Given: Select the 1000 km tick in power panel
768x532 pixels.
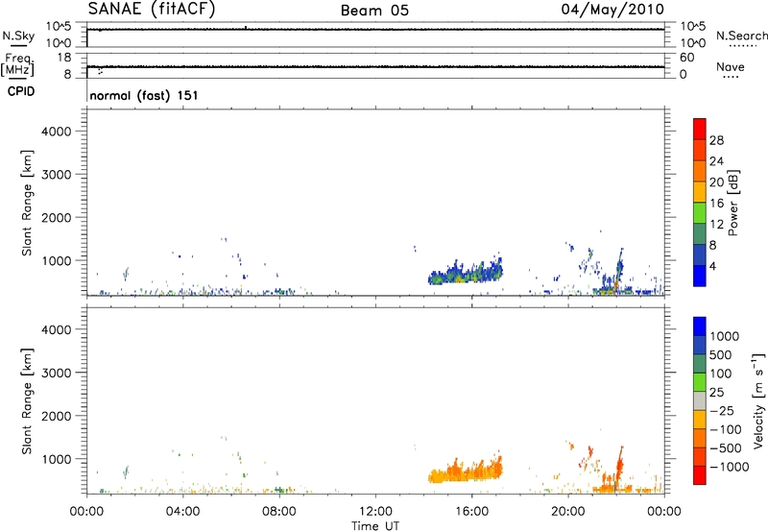Looking at the screenshot, I should 57,260.
